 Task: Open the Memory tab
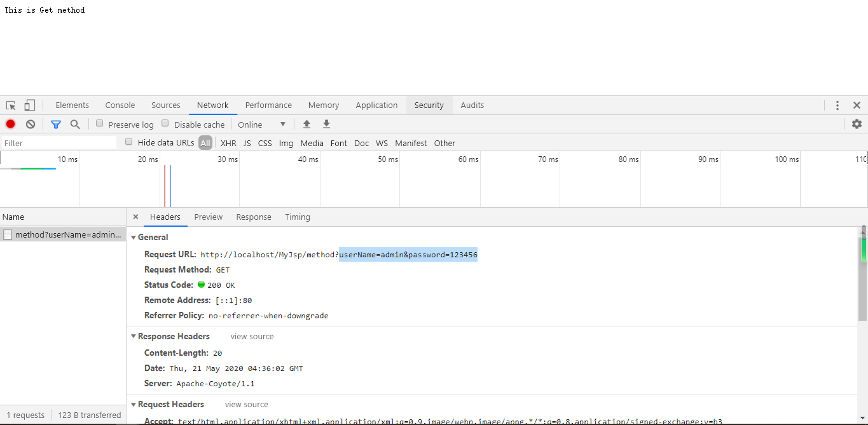click(324, 105)
